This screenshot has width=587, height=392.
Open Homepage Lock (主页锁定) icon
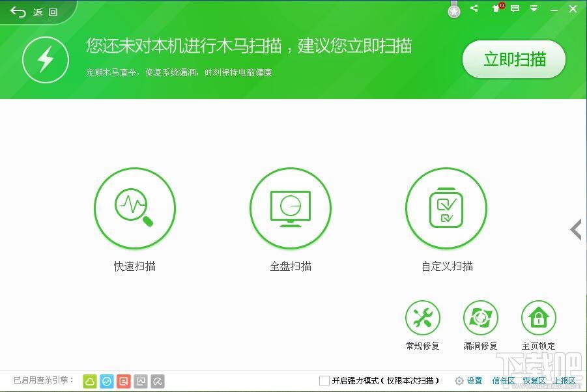[538, 318]
